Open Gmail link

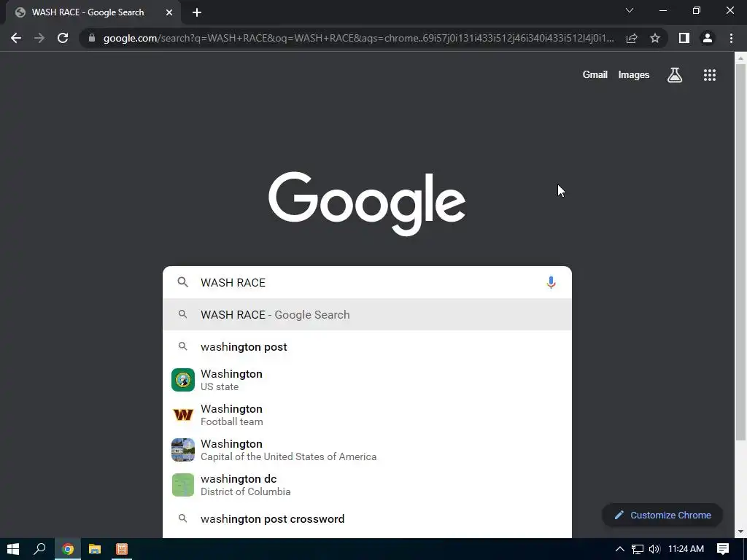pyautogui.click(x=595, y=75)
